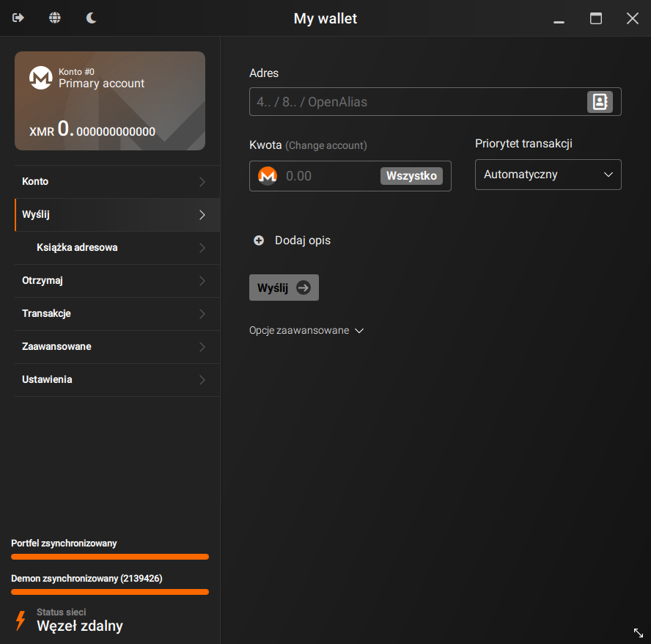Viewport: 651px width, 644px height.
Task: Open the Otrzymaj page
Action: (110, 280)
